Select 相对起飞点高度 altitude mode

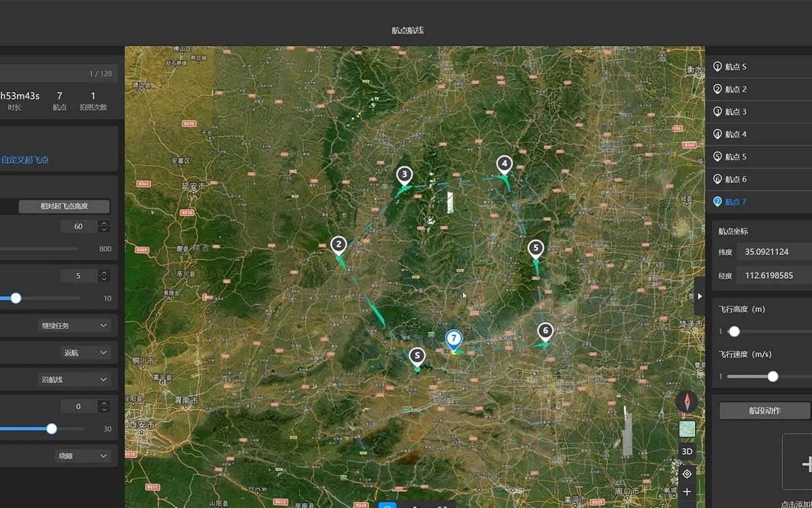[x=64, y=206]
